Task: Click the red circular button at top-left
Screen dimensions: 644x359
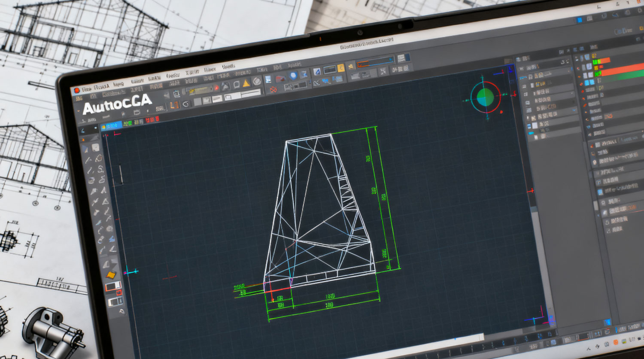Action: tap(77, 90)
